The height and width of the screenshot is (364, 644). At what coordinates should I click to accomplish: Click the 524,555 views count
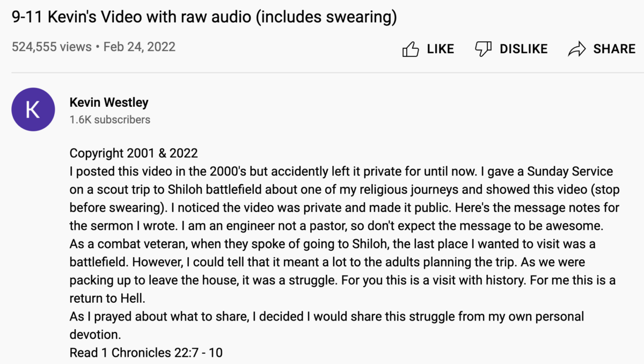[52, 47]
